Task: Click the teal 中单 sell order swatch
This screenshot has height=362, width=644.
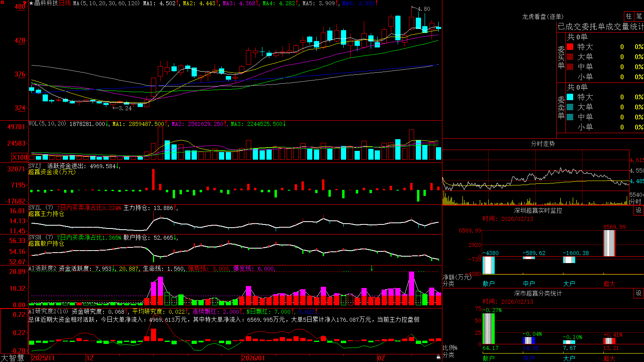Action: pyautogui.click(x=570, y=117)
